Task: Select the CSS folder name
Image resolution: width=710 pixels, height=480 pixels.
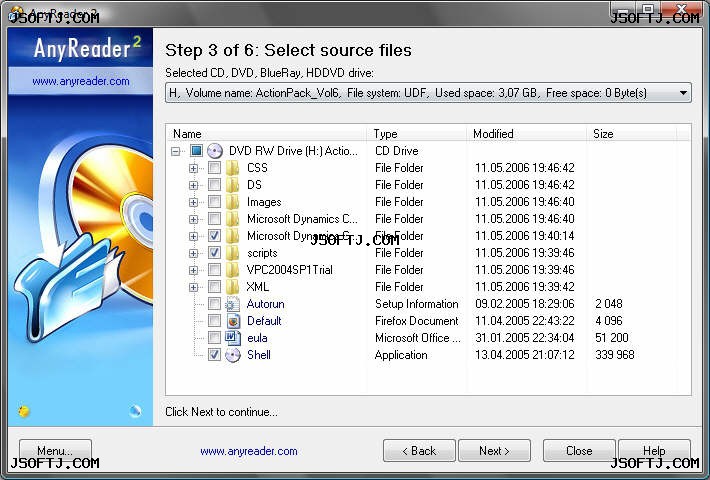Action: click(257, 168)
